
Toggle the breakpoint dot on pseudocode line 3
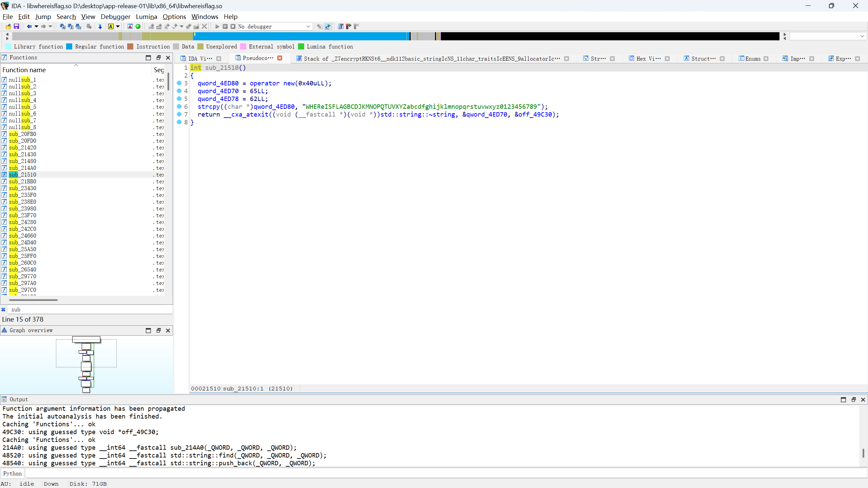[179, 83]
